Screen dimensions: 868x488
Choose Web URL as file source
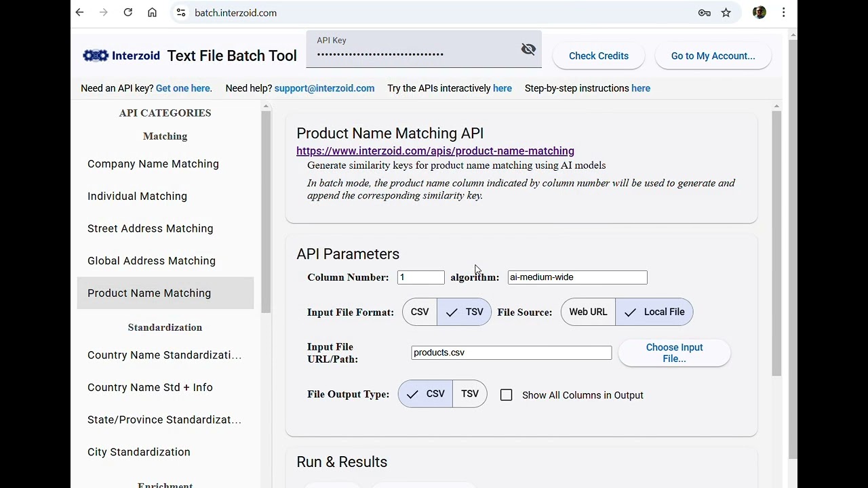coord(588,312)
